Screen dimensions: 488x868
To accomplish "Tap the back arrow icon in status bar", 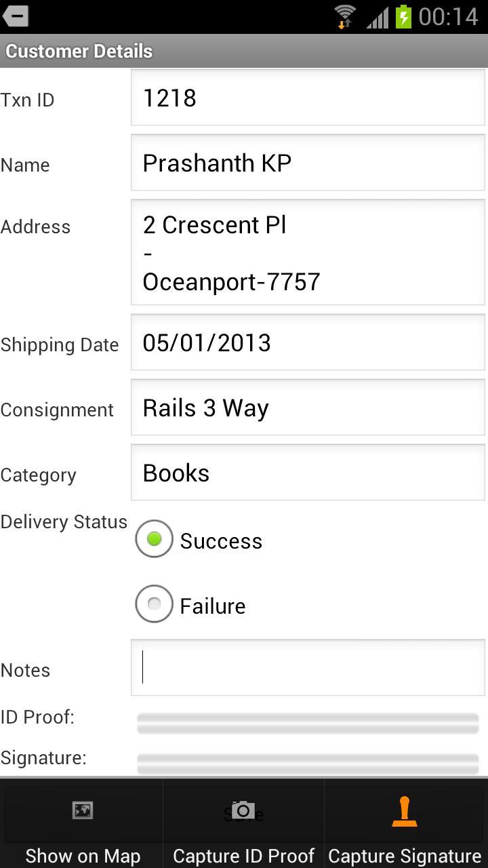I will pos(16,16).
